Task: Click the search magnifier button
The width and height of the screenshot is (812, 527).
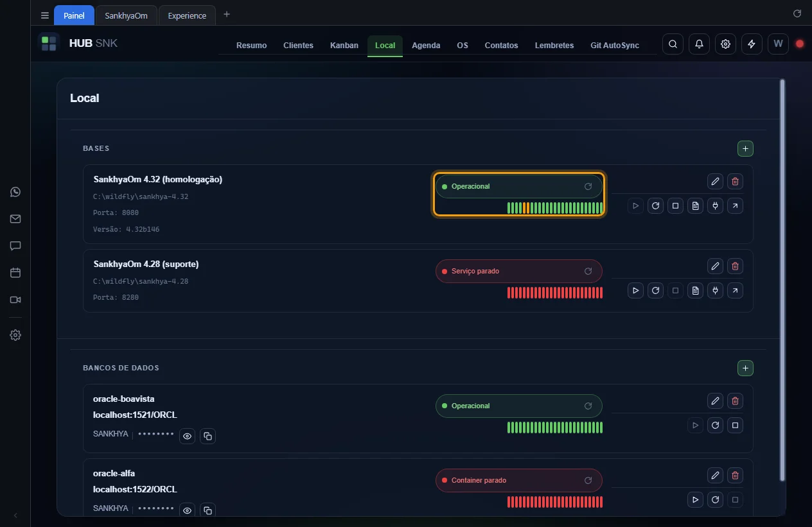Action: coord(673,44)
